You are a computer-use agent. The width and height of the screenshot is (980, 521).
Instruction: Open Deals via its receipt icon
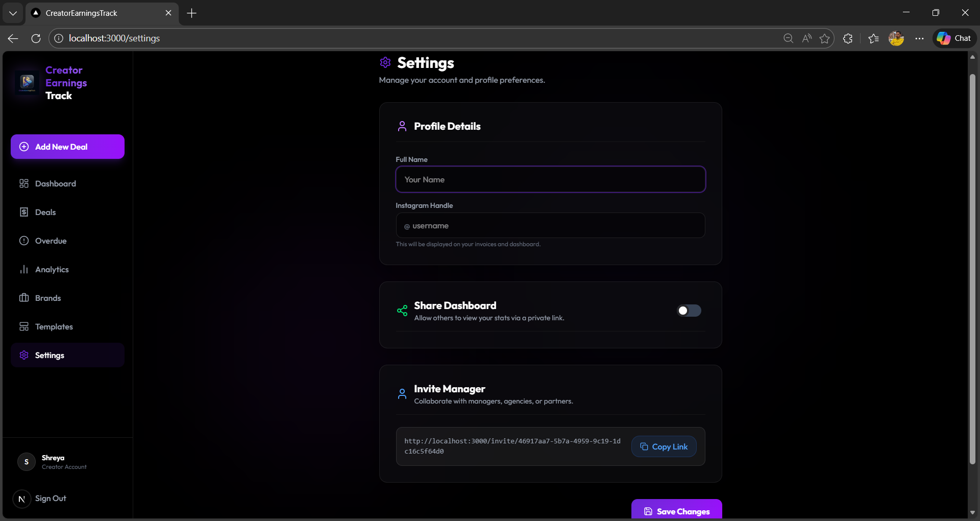(x=24, y=212)
